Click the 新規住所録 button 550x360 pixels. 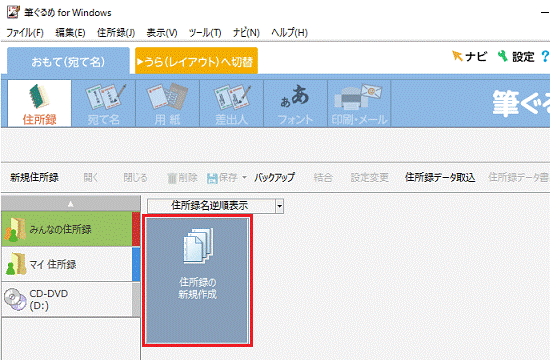coord(34,178)
